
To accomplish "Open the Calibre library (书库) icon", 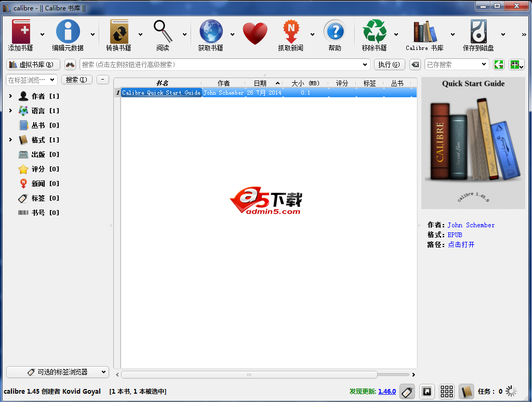I will click(x=425, y=31).
